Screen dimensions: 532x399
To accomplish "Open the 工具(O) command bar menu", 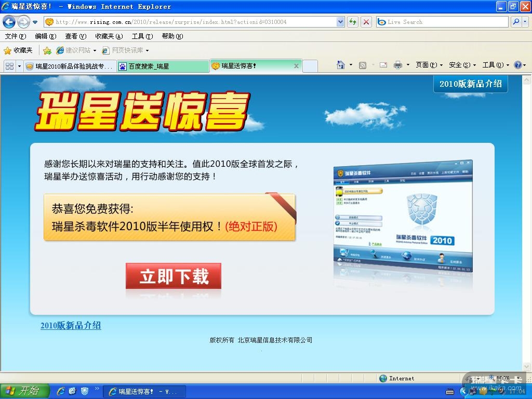I will click(496, 65).
